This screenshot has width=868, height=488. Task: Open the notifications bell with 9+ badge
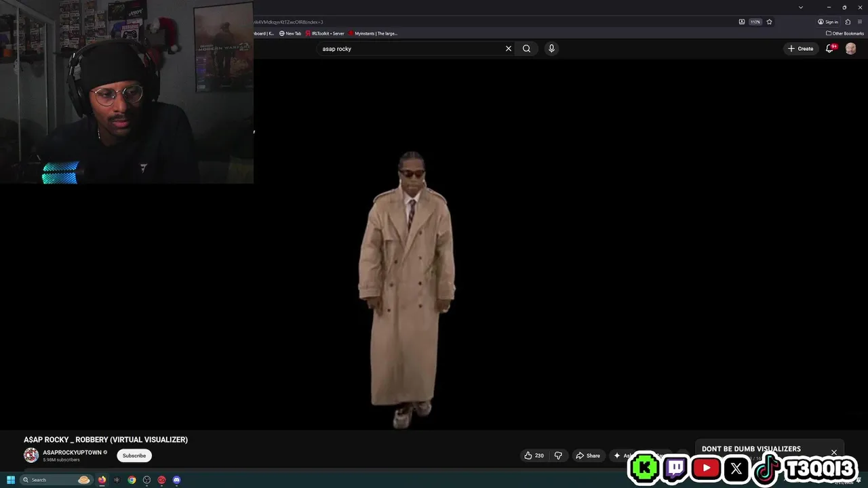(830, 49)
